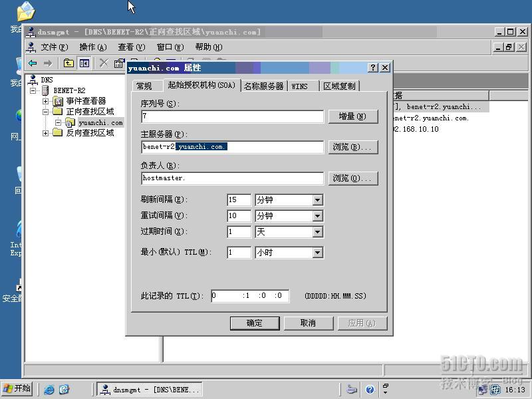This screenshot has height=399, width=532.
Task: Expand the 事件查看器 node
Action: point(45,101)
